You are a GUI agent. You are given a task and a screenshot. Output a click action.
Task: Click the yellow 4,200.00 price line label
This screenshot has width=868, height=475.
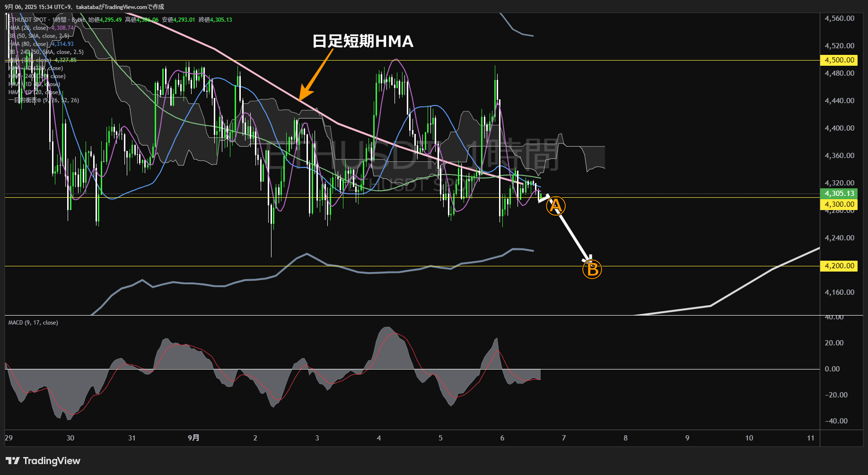pos(839,266)
